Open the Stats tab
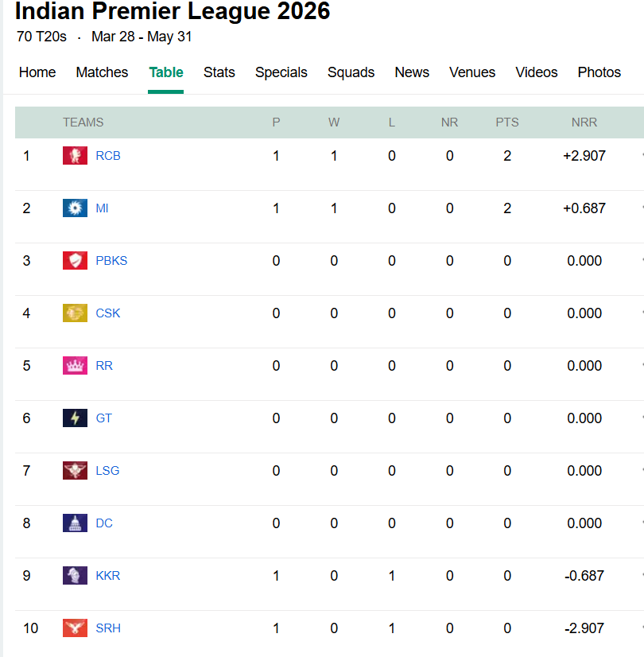The width and height of the screenshot is (644, 657). (x=219, y=72)
